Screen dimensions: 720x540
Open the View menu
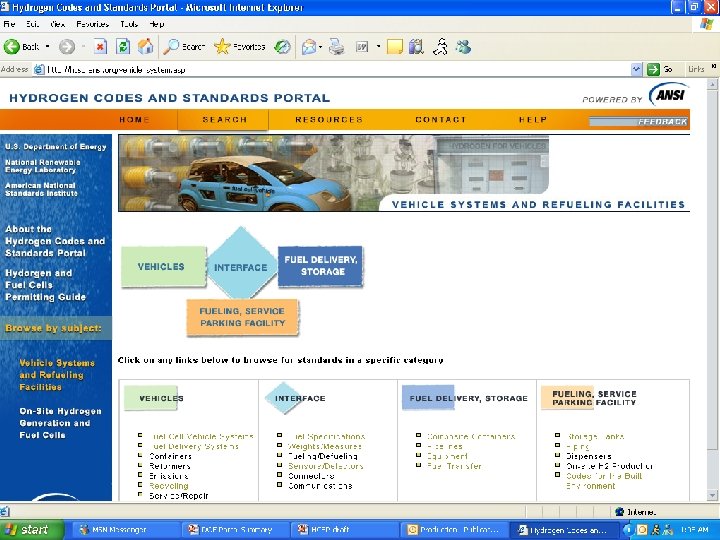coord(57,24)
